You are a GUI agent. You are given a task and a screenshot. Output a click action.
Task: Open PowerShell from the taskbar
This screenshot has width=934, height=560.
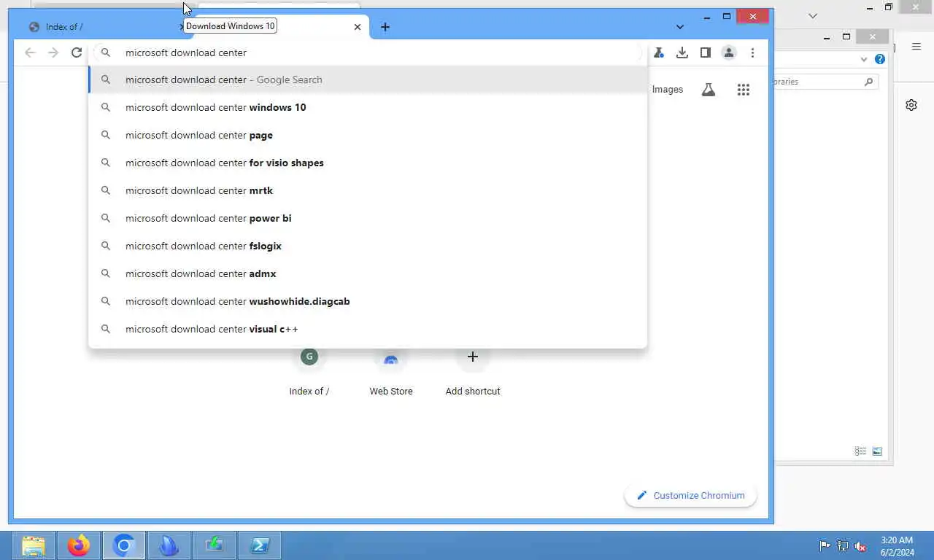(260, 545)
